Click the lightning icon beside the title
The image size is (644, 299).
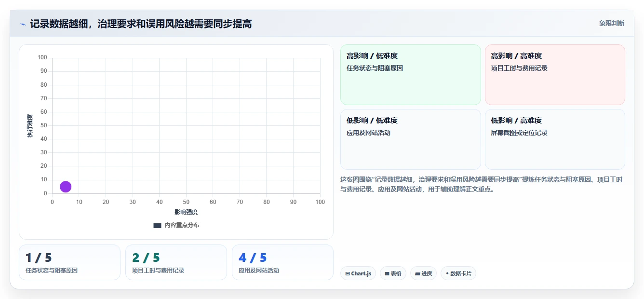coord(23,24)
